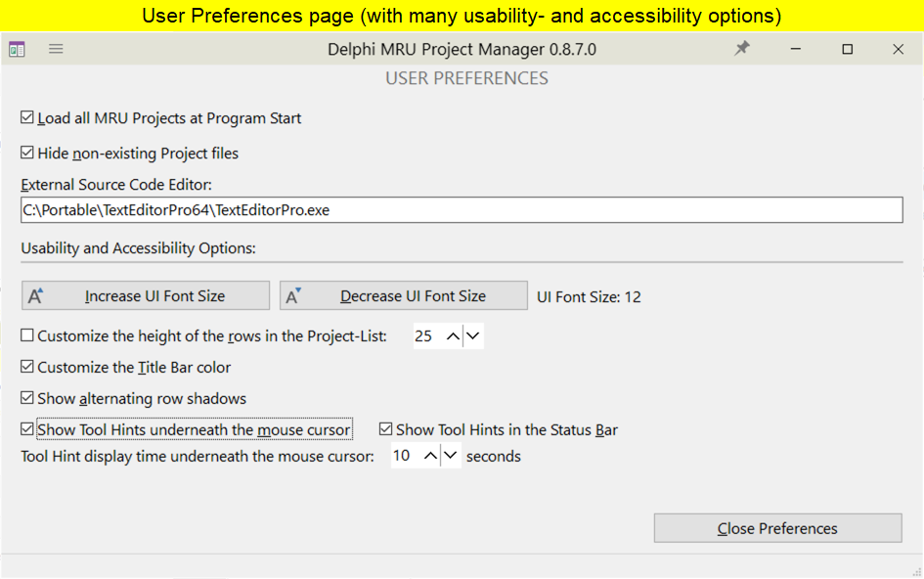Uncheck Hide non-existing Project files
This screenshot has width=924, height=579.
27,154
